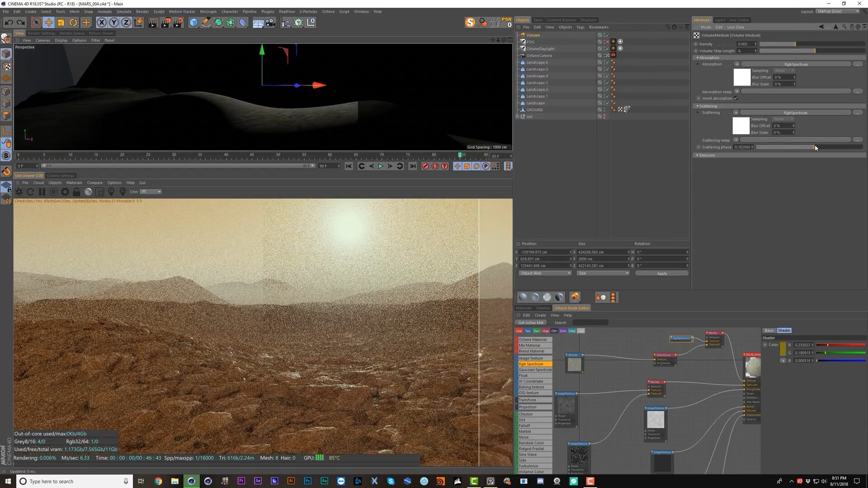Undo the last action
The width and height of the screenshot is (868, 488).
pos(9,22)
